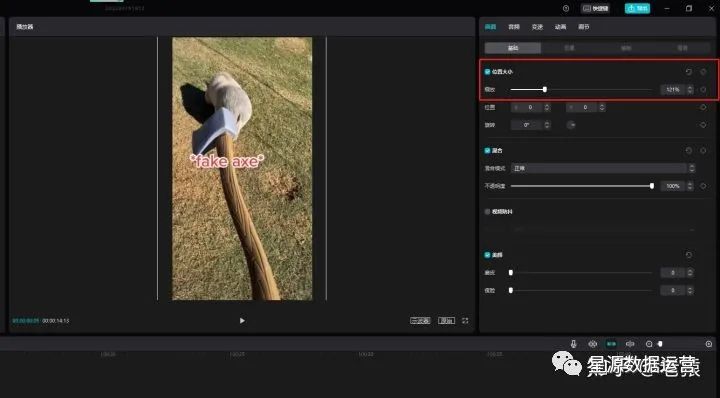Toggle the highlighted auto-snap icon in timeline toolbar
This screenshot has height=398, width=720.
click(x=611, y=344)
